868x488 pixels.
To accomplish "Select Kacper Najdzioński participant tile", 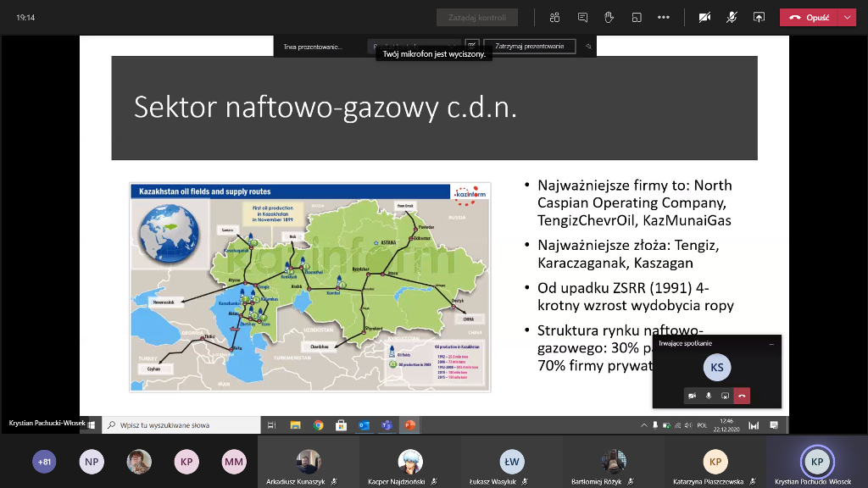I will coord(410,462).
